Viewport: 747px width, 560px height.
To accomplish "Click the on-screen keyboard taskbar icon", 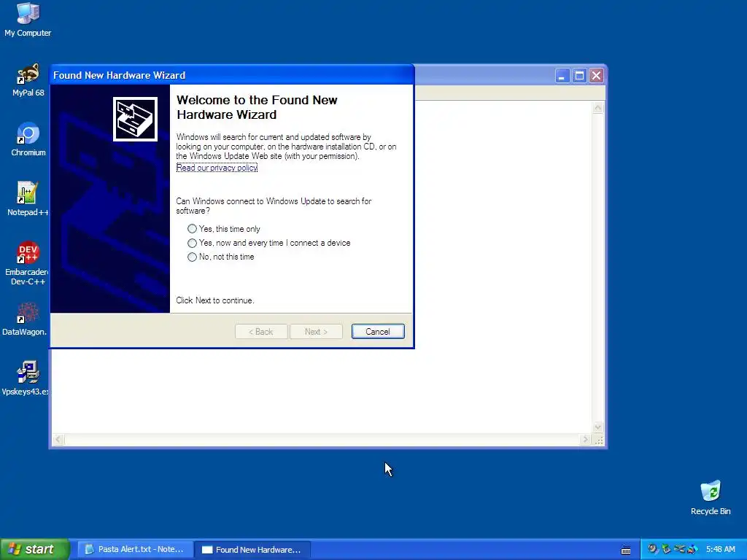I will (x=626, y=550).
